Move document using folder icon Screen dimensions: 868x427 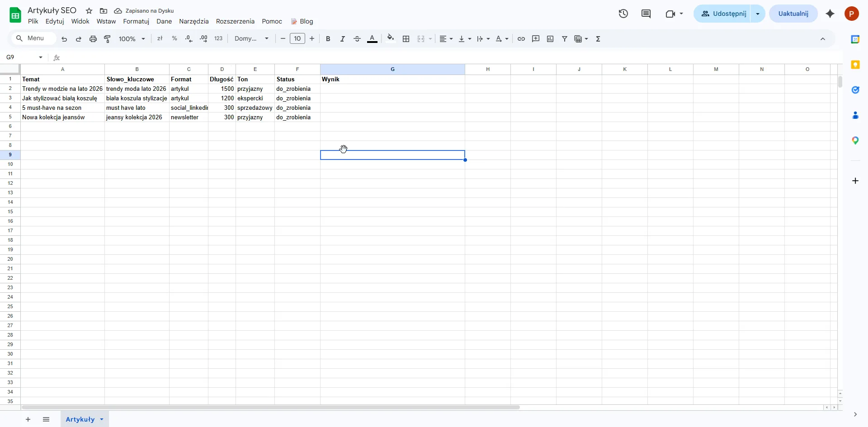tap(104, 11)
